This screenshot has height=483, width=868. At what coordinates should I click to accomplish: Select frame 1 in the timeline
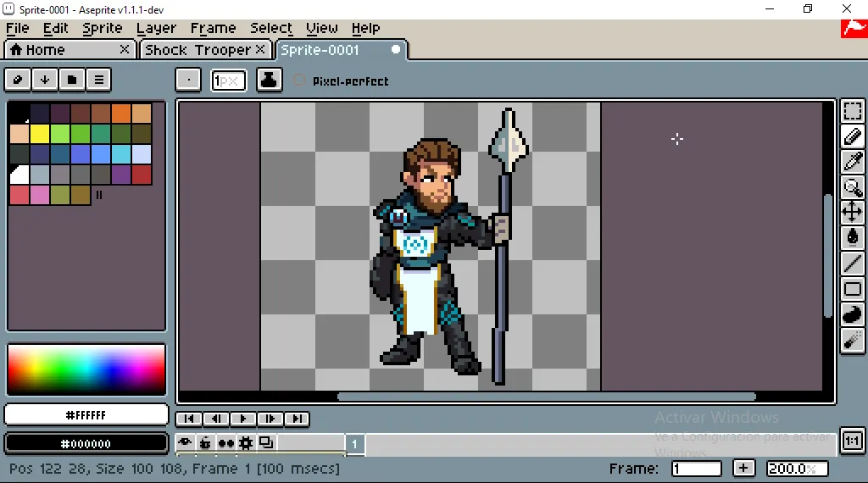[355, 444]
